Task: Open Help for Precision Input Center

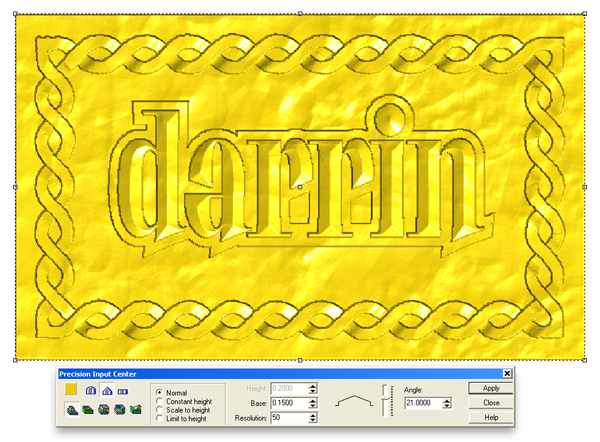Action: point(491,417)
